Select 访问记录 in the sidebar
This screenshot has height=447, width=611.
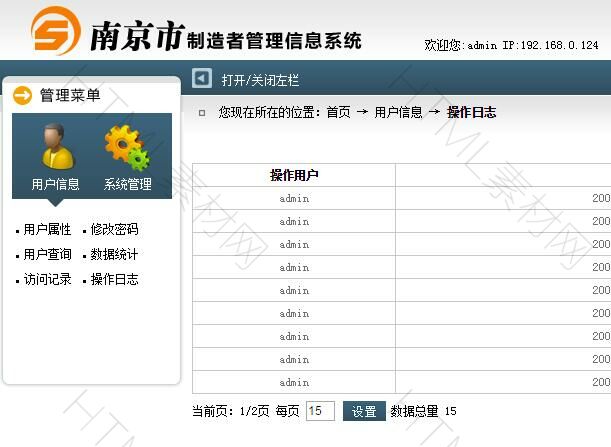(x=47, y=280)
